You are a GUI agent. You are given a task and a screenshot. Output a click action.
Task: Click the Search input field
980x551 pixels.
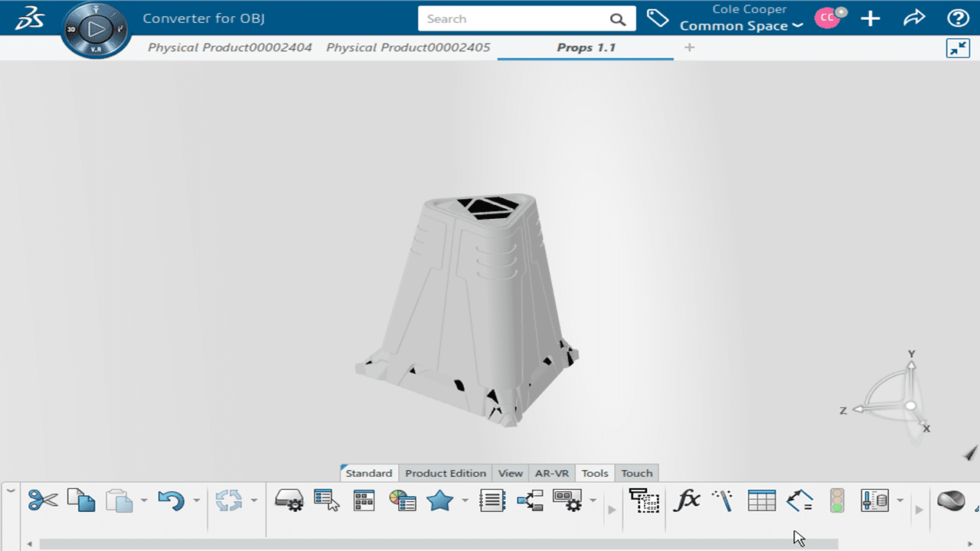pyautogui.click(x=513, y=19)
